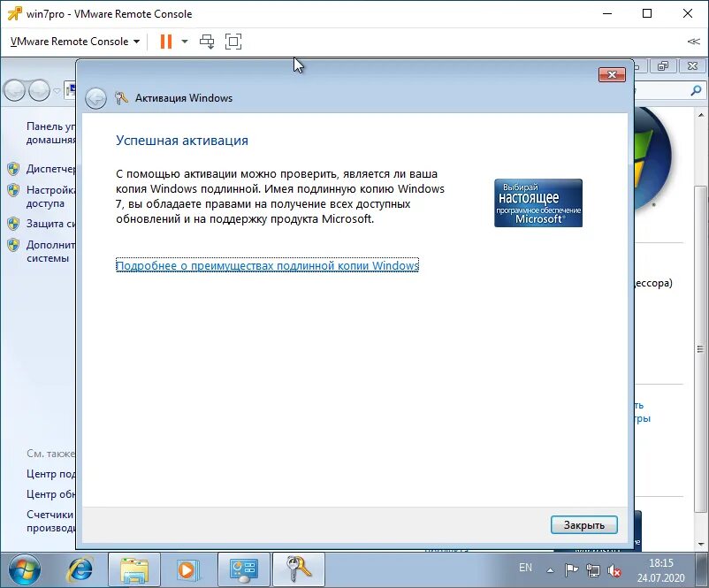Viewport: 709px width, 588px height.
Task: Click the muted volume speaker icon
Action: coord(614,571)
